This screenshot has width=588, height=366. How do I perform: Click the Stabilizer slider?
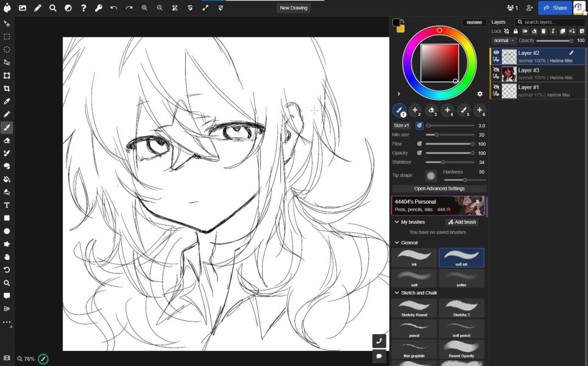pyautogui.click(x=450, y=162)
